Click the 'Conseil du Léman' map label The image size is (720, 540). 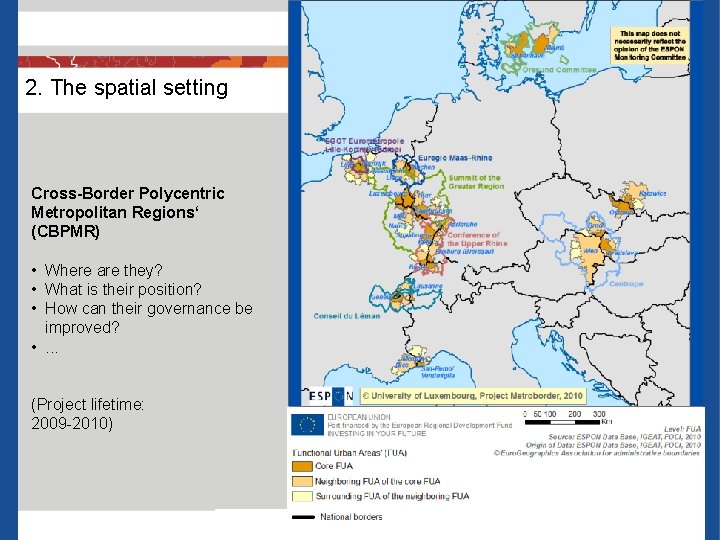tap(347, 316)
